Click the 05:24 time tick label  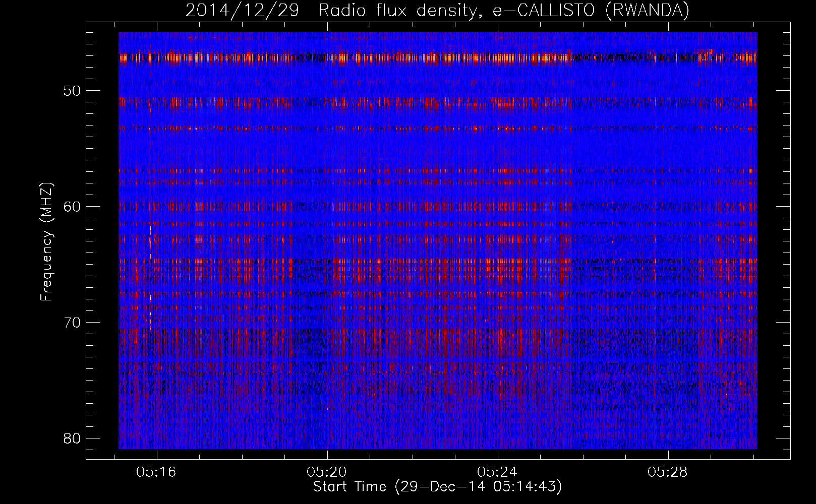coord(497,472)
